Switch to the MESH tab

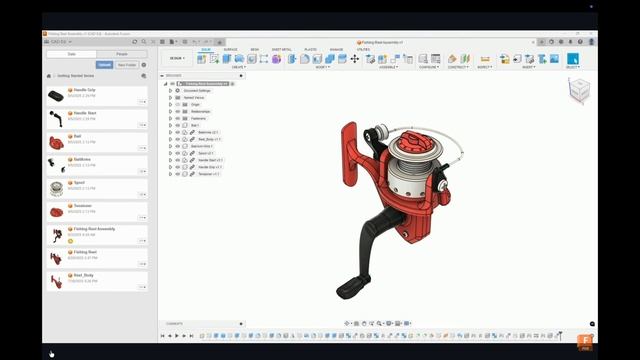tap(255, 49)
